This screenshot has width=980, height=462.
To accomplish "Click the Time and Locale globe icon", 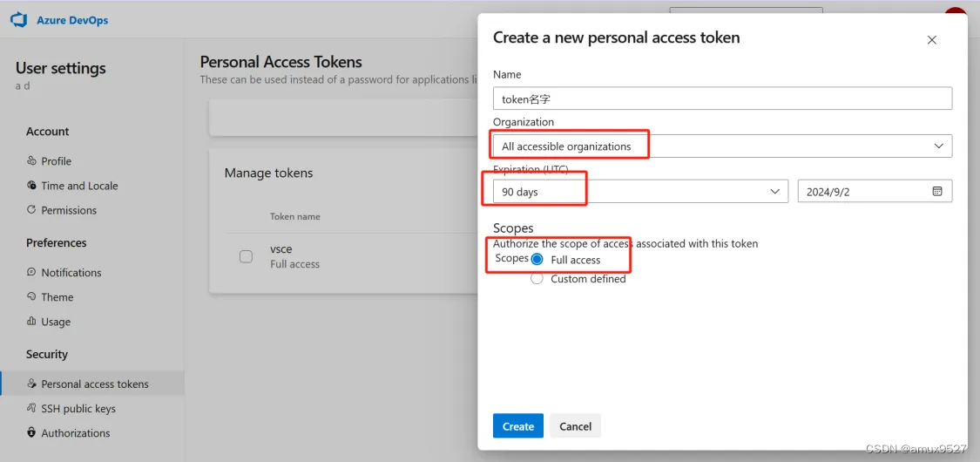I will click(x=32, y=186).
